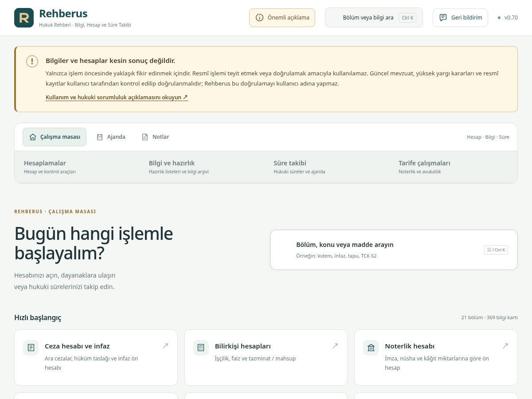Click the calendar icon beside Ajanda
The width and height of the screenshot is (532, 399).
[100, 137]
